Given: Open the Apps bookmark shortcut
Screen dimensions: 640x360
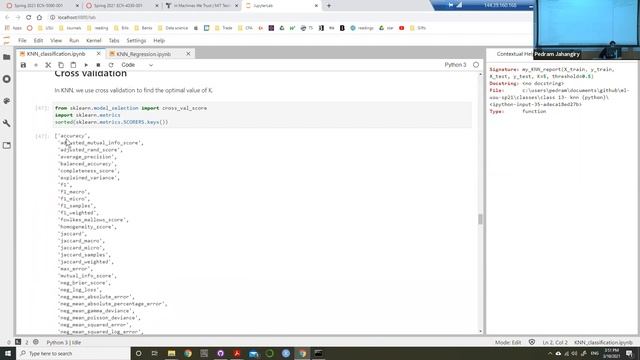Looking at the screenshot, I should (13, 28).
